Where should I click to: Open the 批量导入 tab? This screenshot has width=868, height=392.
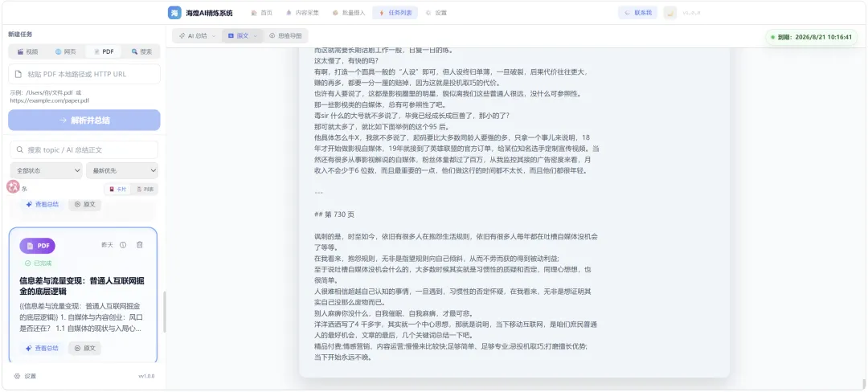(349, 13)
